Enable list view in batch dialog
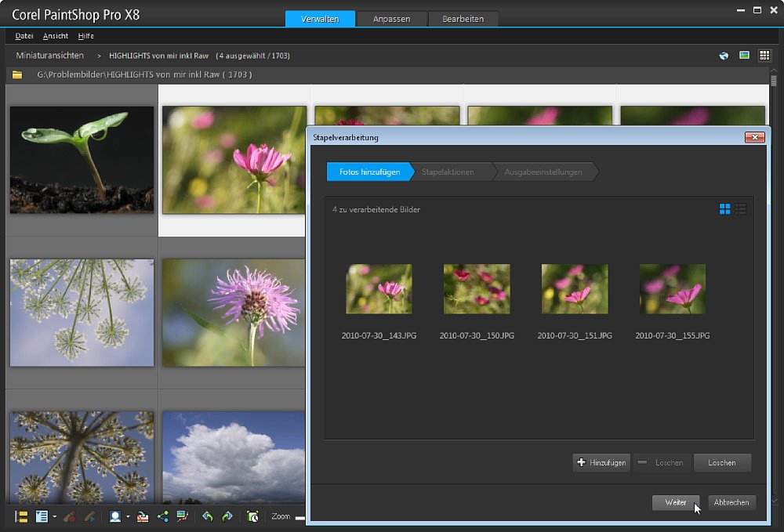The image size is (784, 532). click(741, 209)
